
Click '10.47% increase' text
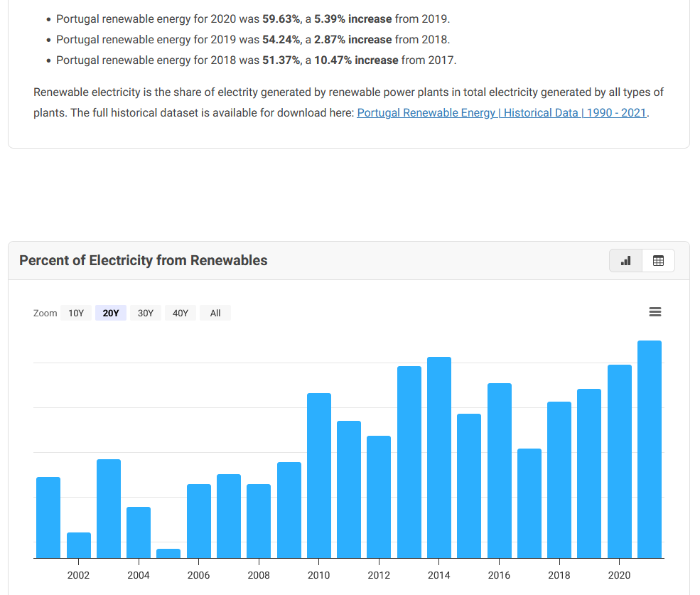tap(356, 60)
